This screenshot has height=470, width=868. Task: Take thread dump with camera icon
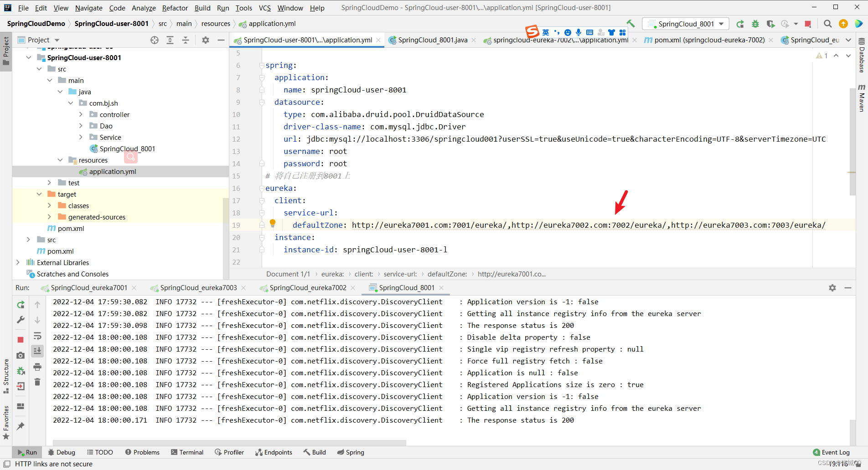[x=21, y=355]
